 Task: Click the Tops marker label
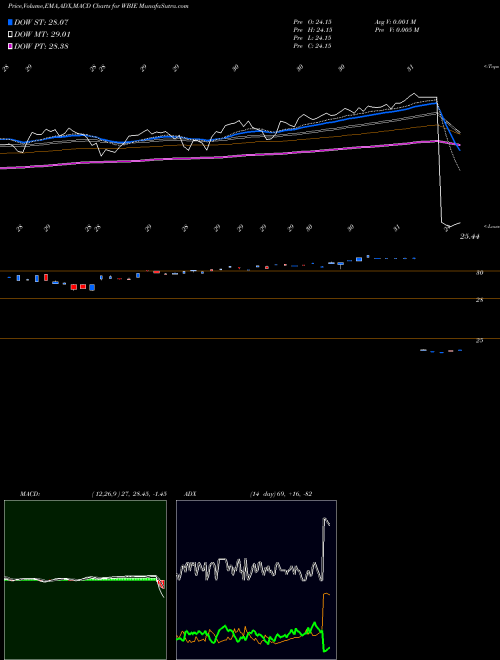pos(491,67)
